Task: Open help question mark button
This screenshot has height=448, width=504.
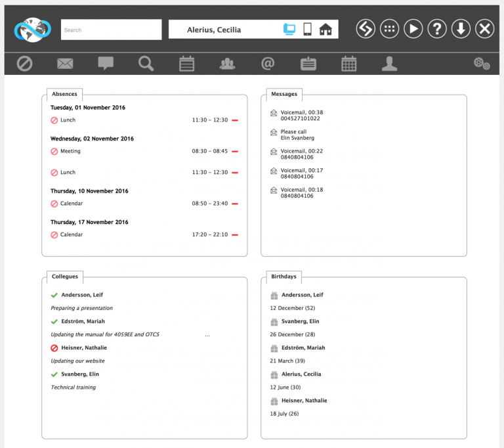Action: 437,29
